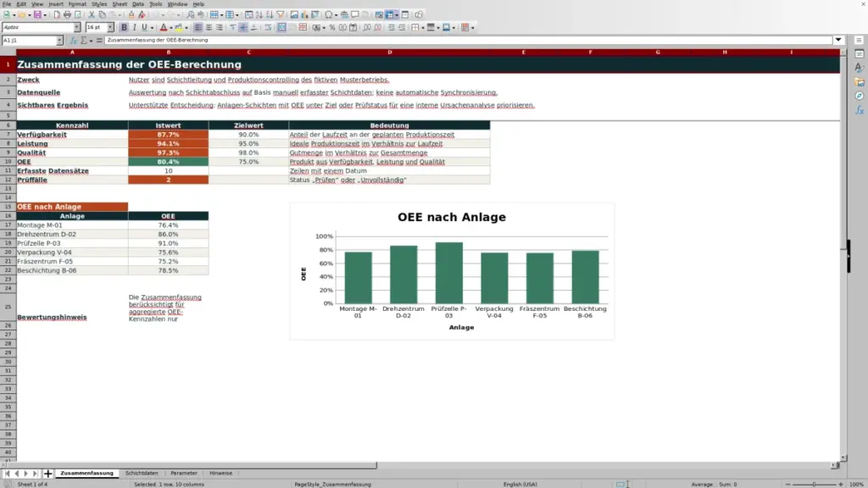Screen dimensions: 868x488
Task: Click the Save document icon
Action: (37, 15)
